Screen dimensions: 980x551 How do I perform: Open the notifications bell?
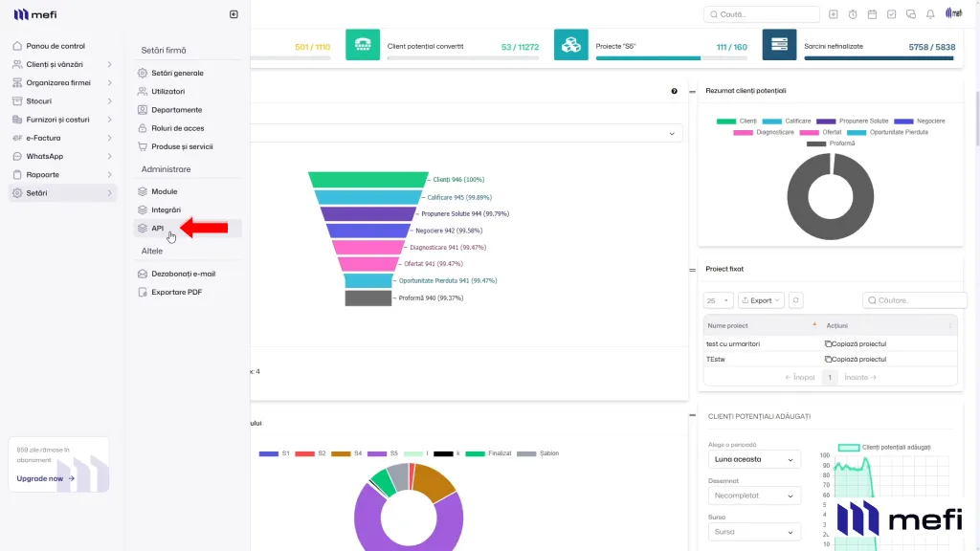click(930, 14)
